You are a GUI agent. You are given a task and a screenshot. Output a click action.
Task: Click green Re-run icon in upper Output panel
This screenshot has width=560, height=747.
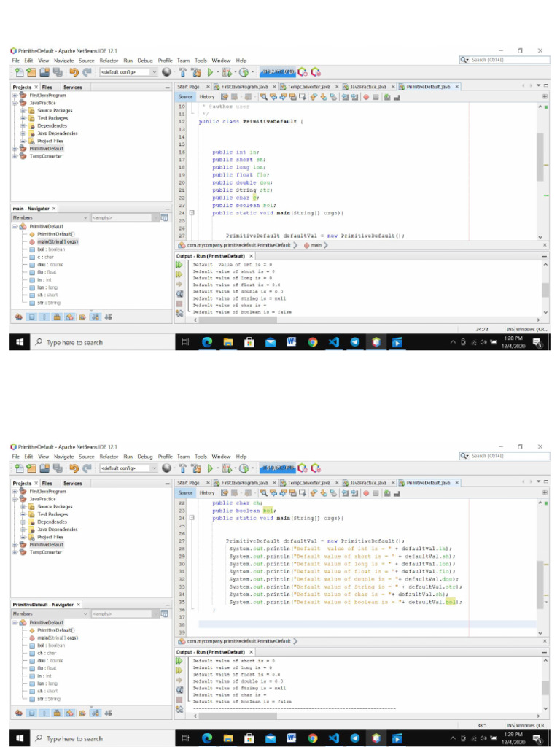click(x=179, y=265)
